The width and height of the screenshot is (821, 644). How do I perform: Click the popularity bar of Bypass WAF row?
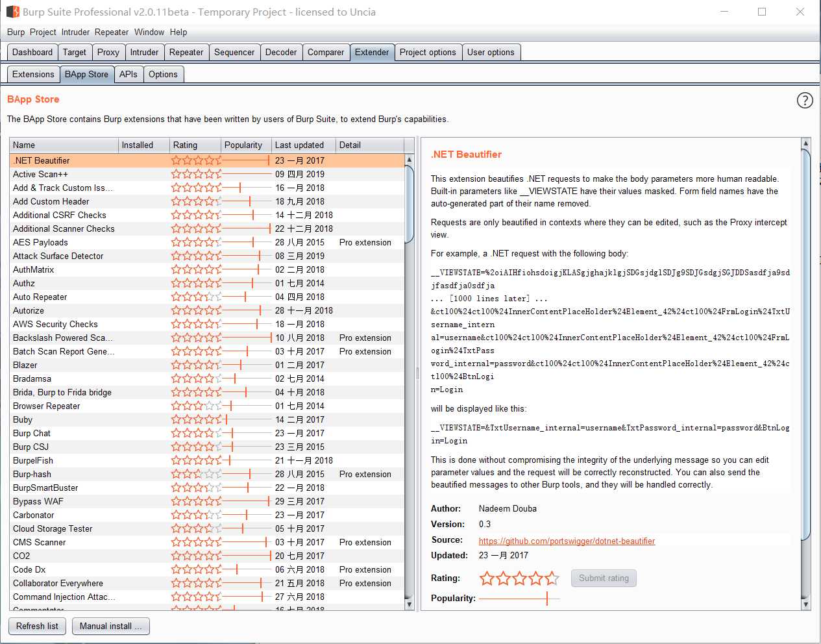(x=246, y=501)
